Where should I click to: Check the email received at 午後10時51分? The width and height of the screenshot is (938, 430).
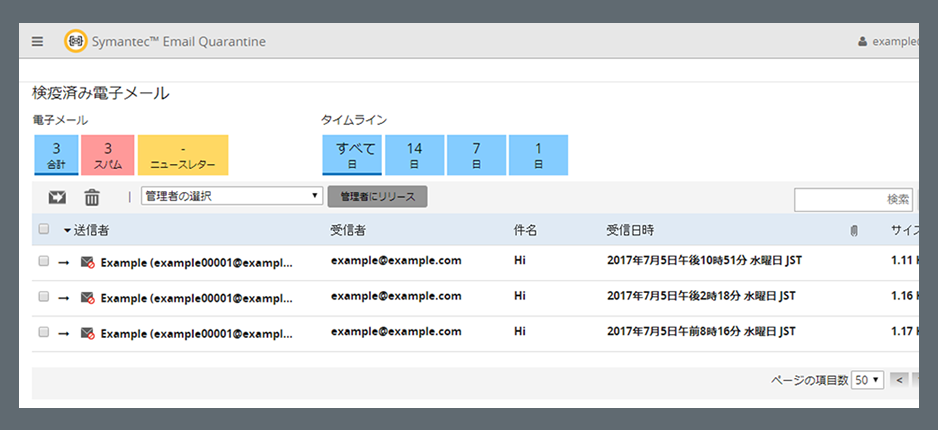tap(44, 261)
